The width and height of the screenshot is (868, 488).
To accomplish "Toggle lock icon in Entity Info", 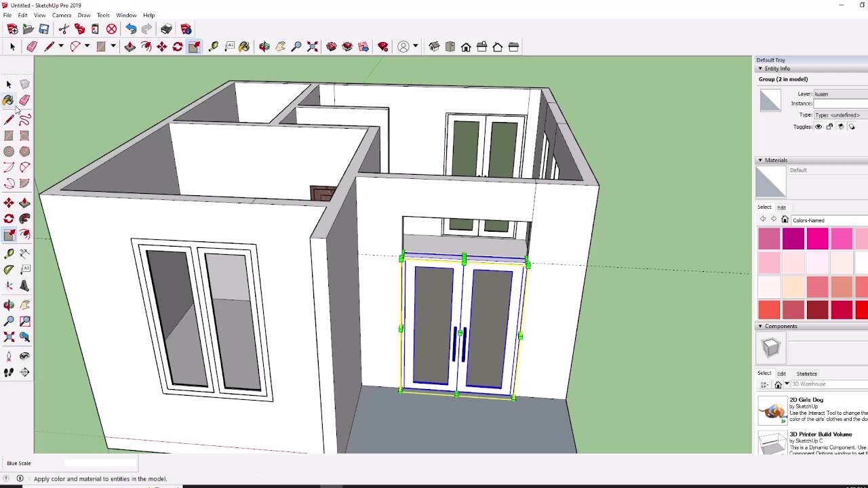I will tap(829, 127).
